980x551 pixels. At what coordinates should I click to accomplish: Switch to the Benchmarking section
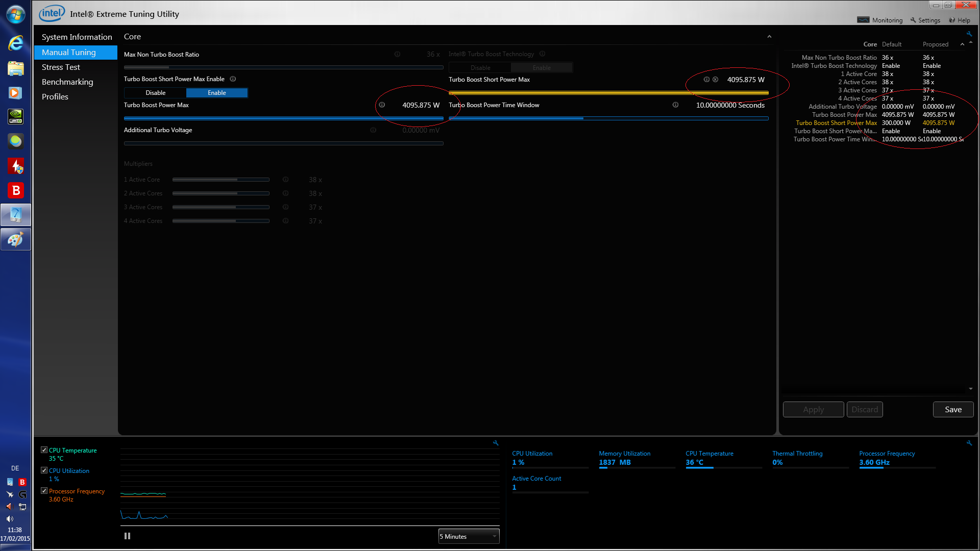tap(67, 82)
